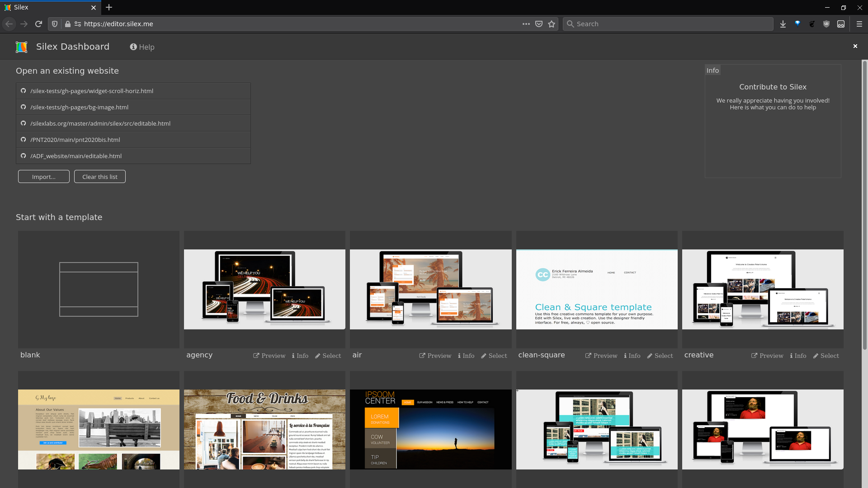Select the creative template via the pencil icon
Image resolution: width=868 pixels, height=488 pixels.
(x=826, y=356)
